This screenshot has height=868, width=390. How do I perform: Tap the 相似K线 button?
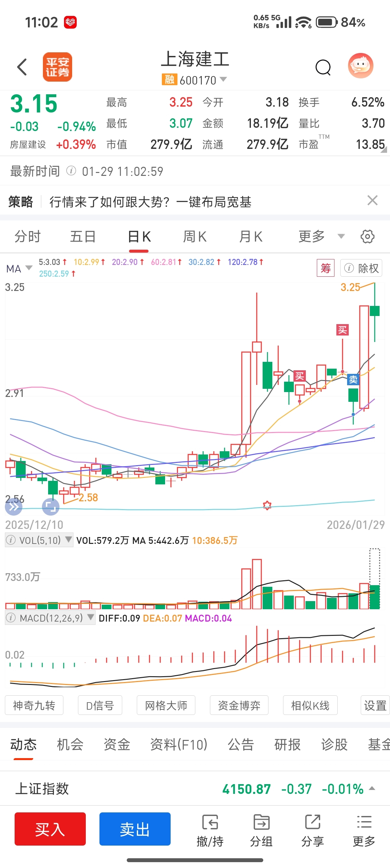310,705
